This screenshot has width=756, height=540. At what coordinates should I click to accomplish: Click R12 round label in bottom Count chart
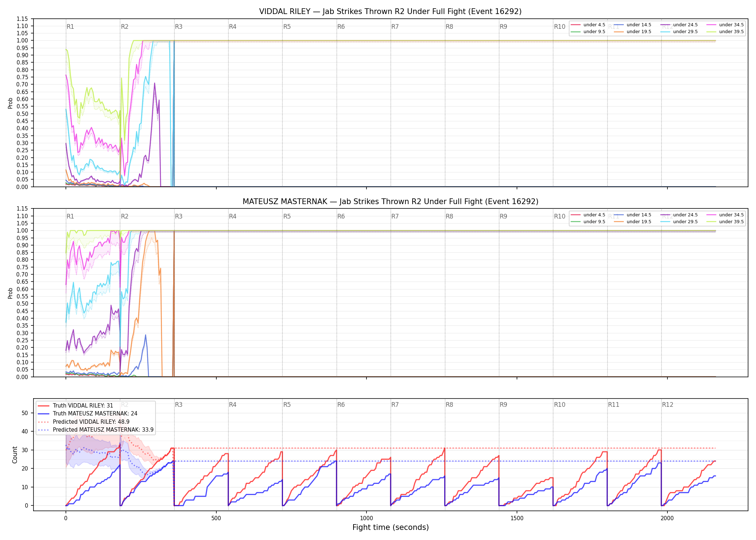pyautogui.click(x=667, y=405)
